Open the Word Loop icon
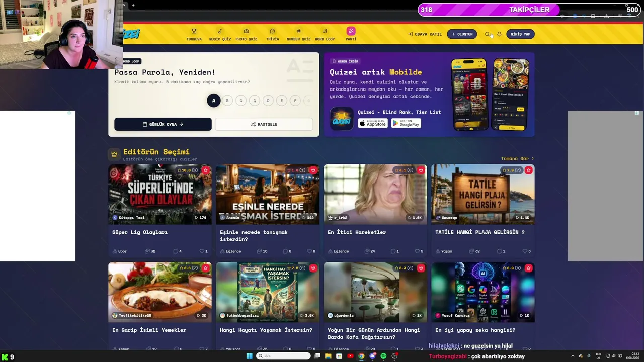The width and height of the screenshot is (644, 362). click(325, 31)
